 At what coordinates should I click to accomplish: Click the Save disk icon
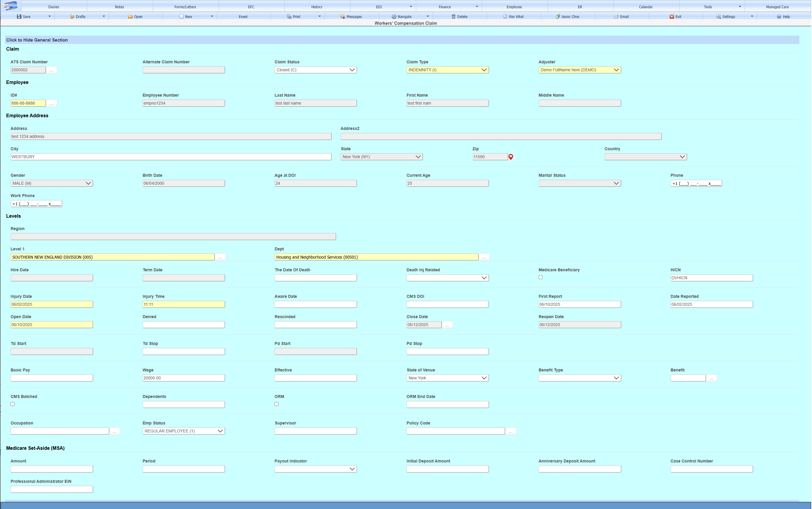pos(19,16)
